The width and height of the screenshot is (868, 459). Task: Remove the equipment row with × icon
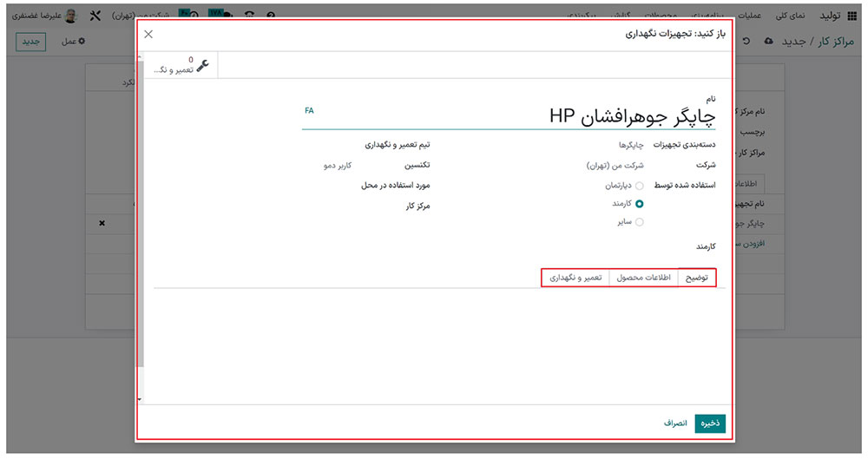(x=102, y=223)
